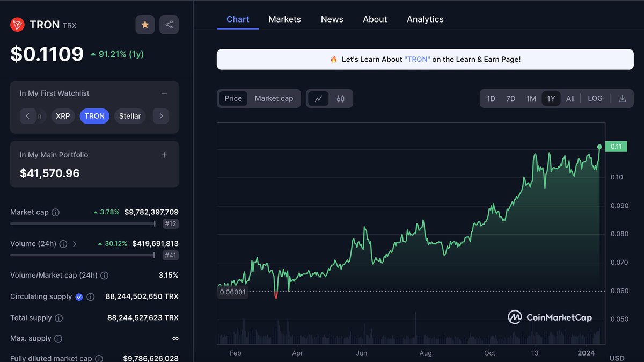
Task: Show Fully diluted market cap info icon
Action: pos(100,358)
